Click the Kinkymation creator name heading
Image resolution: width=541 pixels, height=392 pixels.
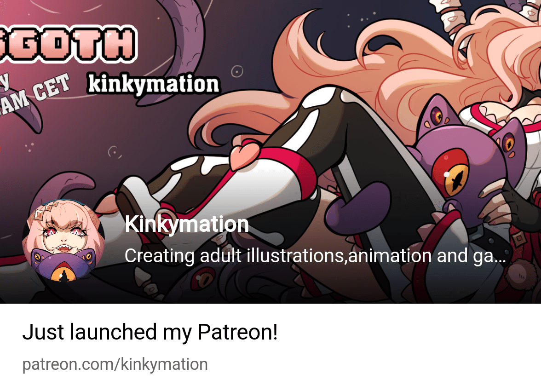click(187, 225)
